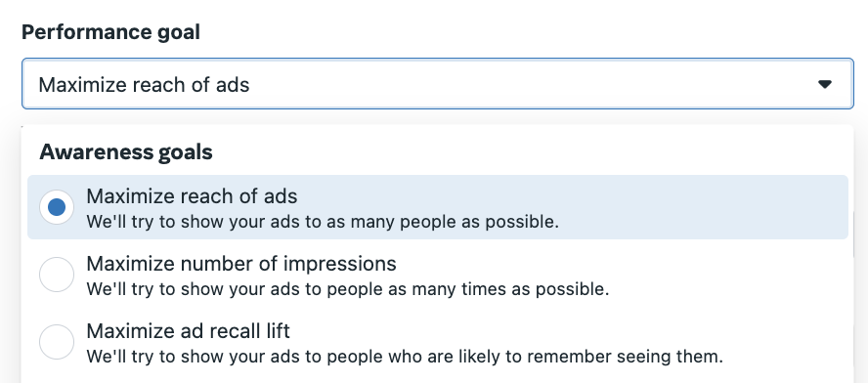The image size is (868, 383).
Task: Pick the 'Maximize ad recall lift' option title
Action: 189,331
